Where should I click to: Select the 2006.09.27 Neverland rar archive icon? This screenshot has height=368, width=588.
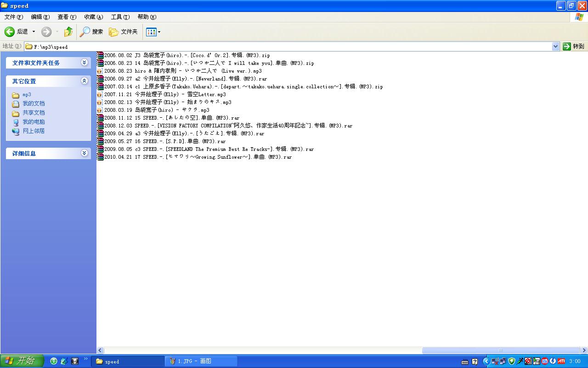tap(100, 79)
